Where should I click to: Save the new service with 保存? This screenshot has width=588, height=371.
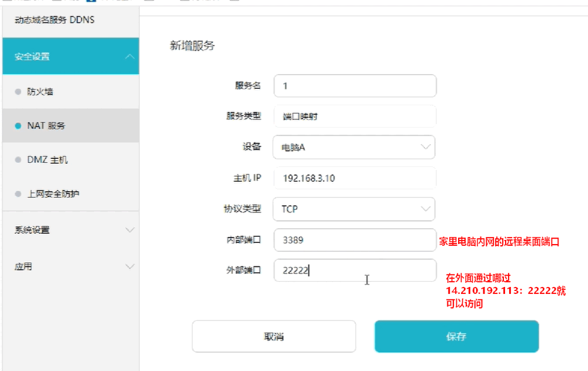pyautogui.click(x=456, y=336)
